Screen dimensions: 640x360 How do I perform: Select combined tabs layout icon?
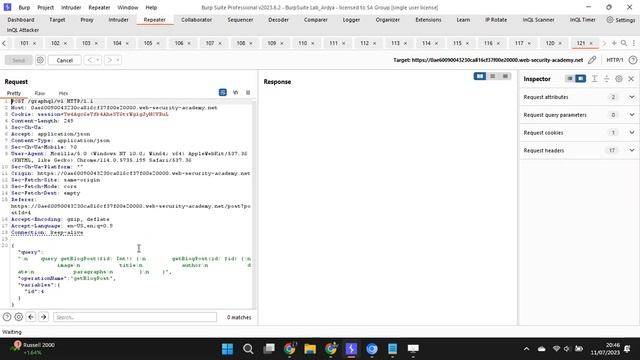(x=505, y=76)
